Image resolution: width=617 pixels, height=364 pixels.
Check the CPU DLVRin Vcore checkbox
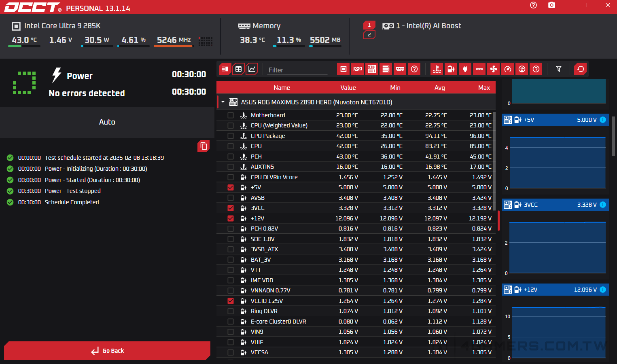click(x=231, y=177)
